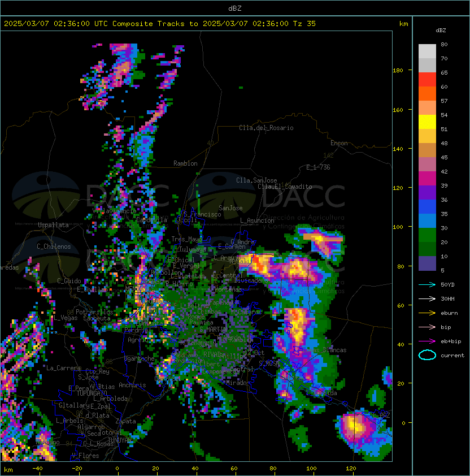Click the 180 km tick on vertical axis
470x476 pixels.
pyautogui.click(x=398, y=71)
